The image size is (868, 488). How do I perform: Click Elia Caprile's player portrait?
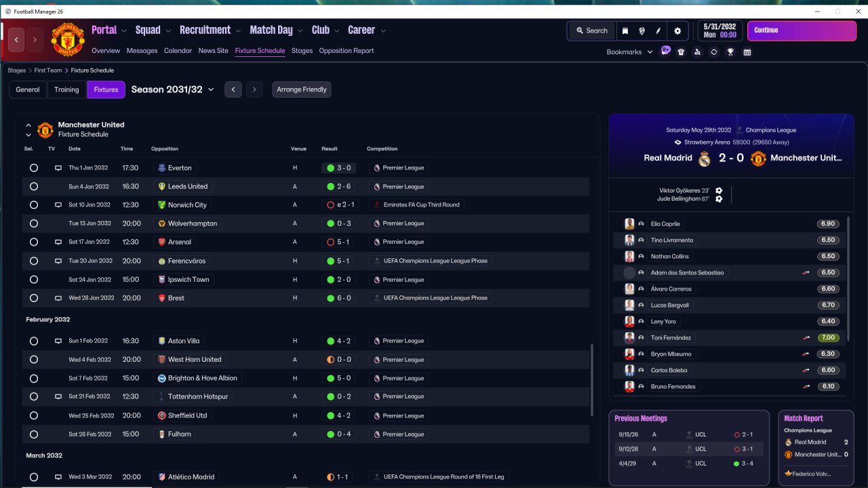coord(629,224)
